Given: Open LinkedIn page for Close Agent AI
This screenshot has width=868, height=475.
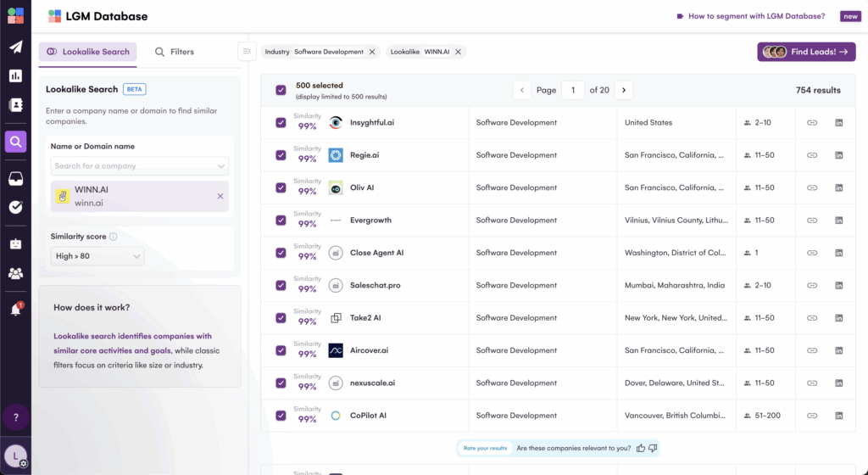Looking at the screenshot, I should pos(838,253).
